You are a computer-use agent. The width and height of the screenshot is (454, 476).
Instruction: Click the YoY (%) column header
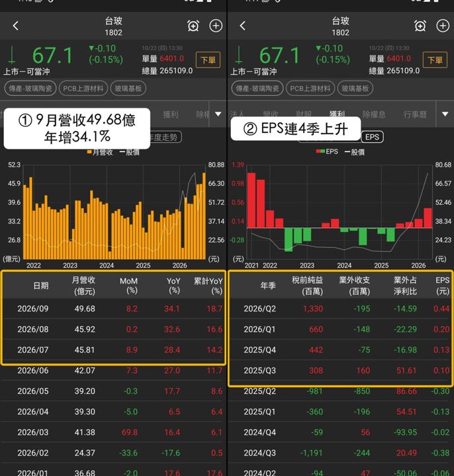(x=173, y=286)
